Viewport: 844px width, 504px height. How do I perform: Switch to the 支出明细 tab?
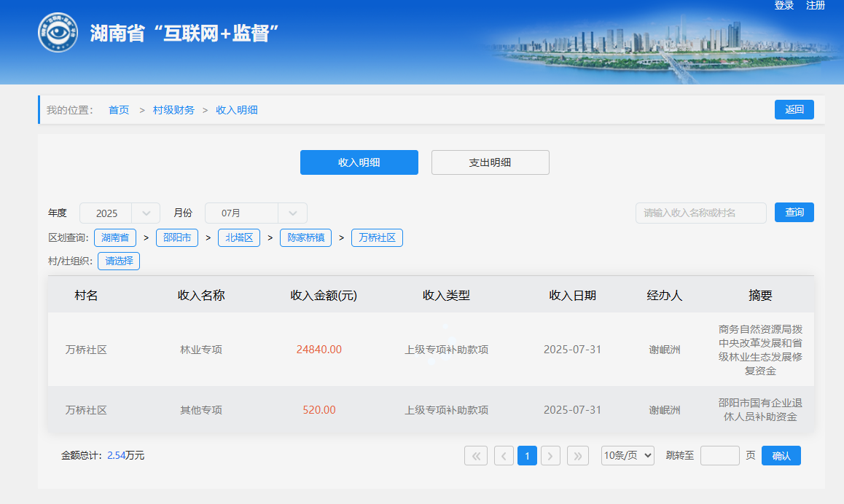click(490, 162)
